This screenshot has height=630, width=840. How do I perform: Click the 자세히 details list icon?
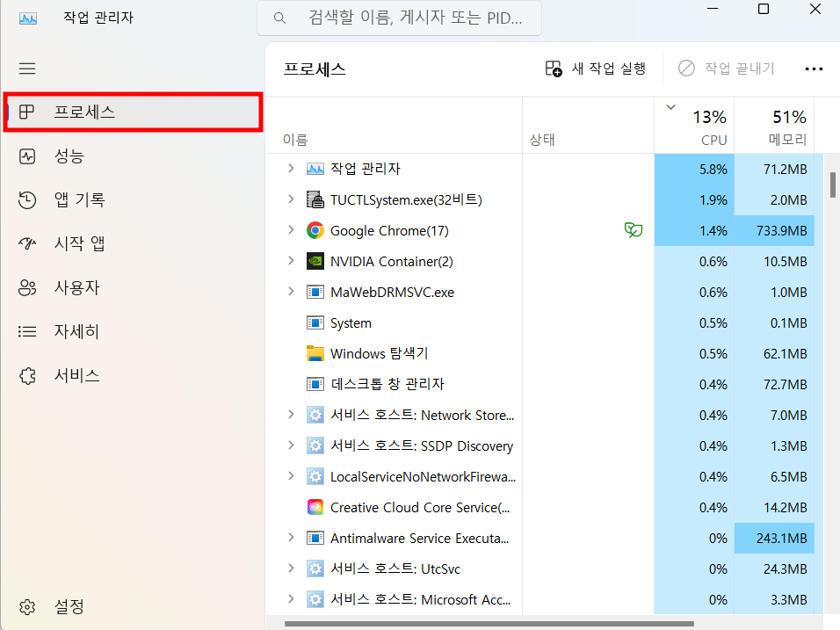tap(27, 331)
